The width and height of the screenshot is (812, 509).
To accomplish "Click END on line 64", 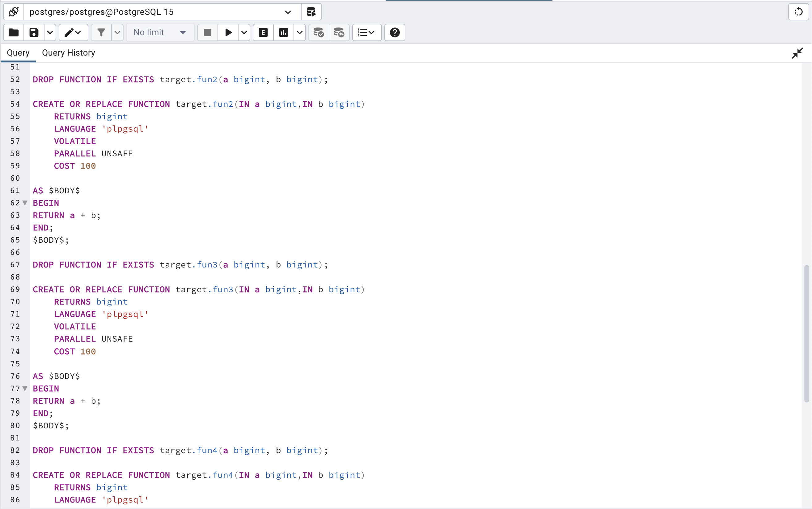I will click(x=41, y=228).
